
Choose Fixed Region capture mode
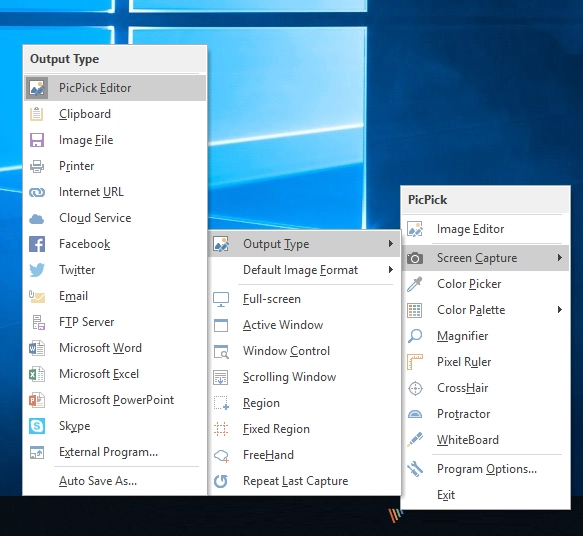[304, 429]
